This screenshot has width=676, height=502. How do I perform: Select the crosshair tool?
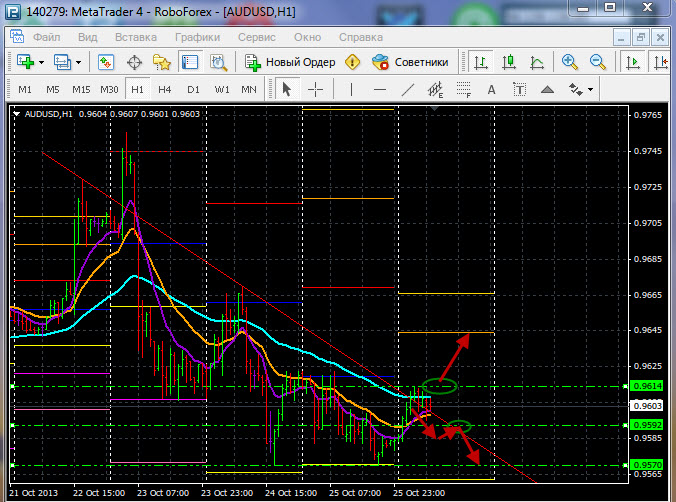(x=316, y=89)
